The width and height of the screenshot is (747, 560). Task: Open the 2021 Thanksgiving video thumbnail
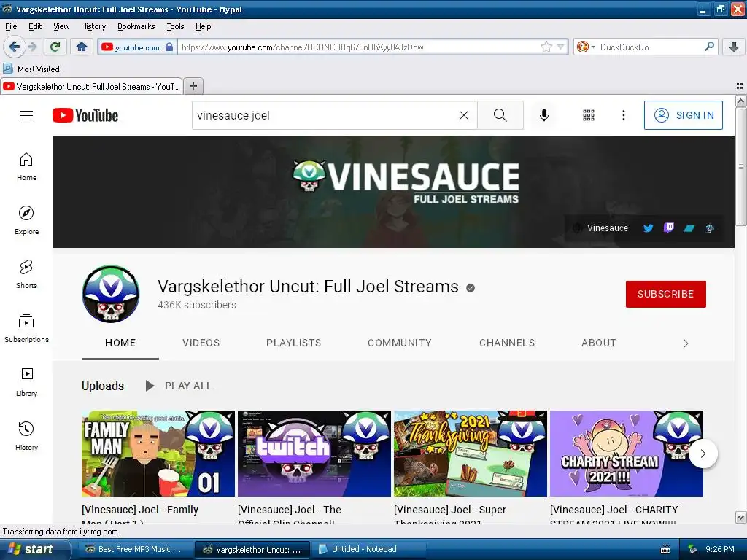click(x=471, y=454)
